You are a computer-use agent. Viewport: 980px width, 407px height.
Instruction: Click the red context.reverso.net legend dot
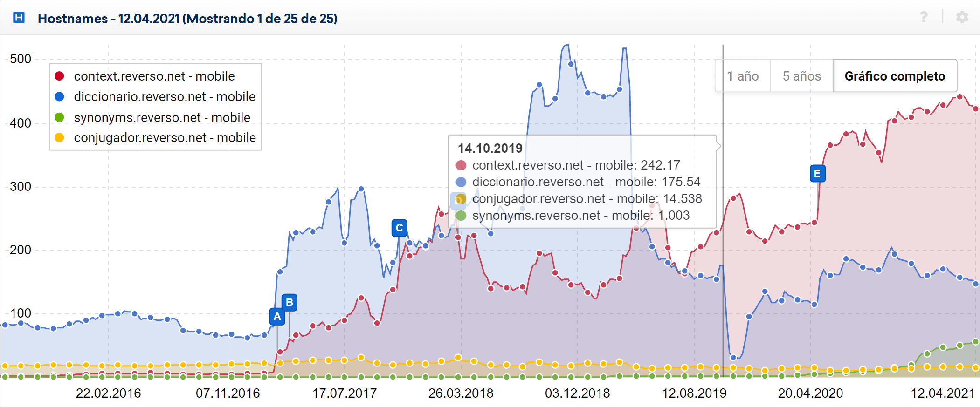(x=59, y=76)
